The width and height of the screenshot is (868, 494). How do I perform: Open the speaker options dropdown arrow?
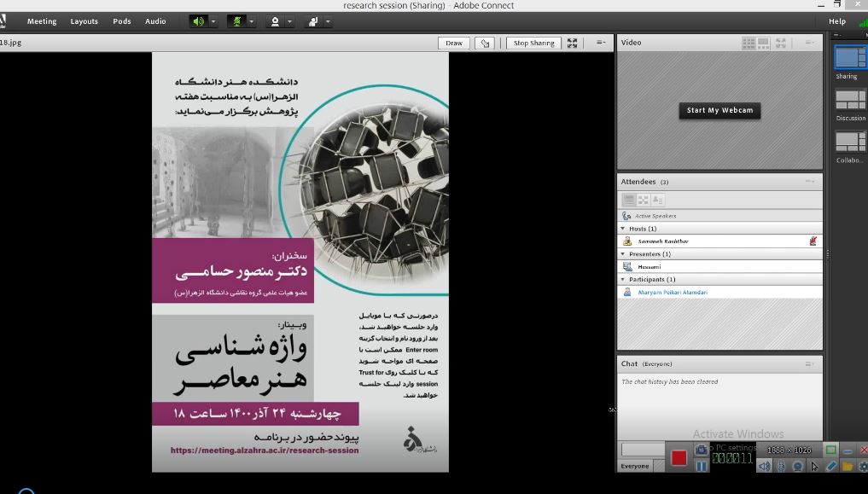click(x=213, y=21)
